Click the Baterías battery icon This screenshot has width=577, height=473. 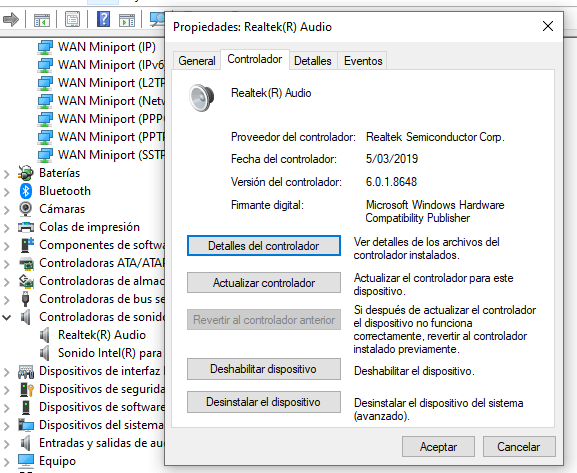[25, 173]
